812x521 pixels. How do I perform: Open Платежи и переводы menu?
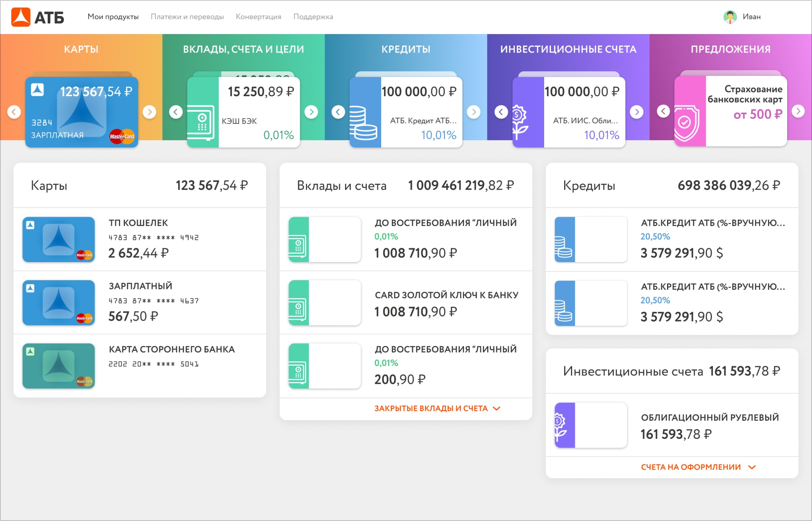(187, 17)
